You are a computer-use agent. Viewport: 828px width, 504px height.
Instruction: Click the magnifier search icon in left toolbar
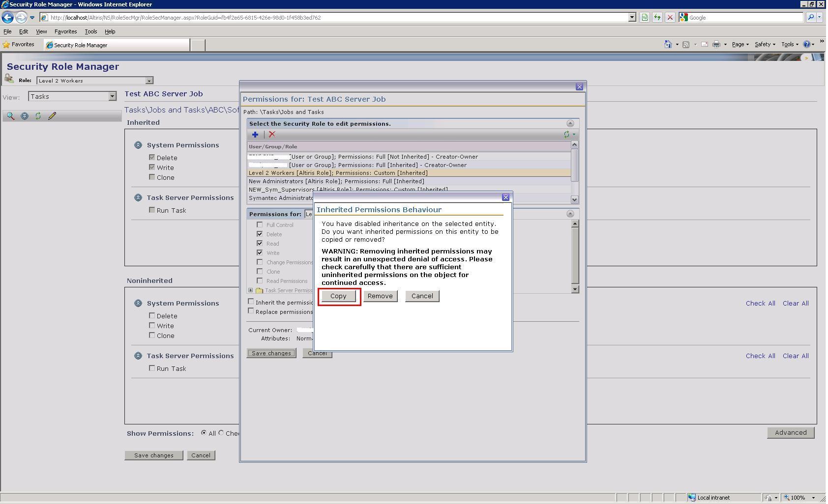(x=10, y=116)
